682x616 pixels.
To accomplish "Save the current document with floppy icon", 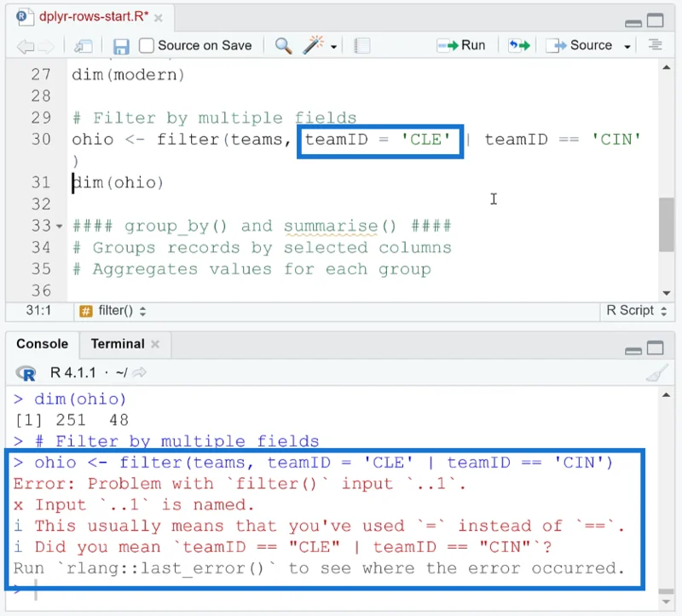I will pos(121,46).
